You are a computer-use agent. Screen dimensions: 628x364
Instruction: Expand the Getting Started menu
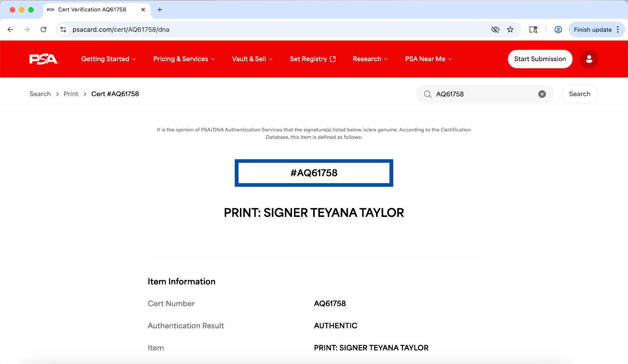pyautogui.click(x=108, y=59)
